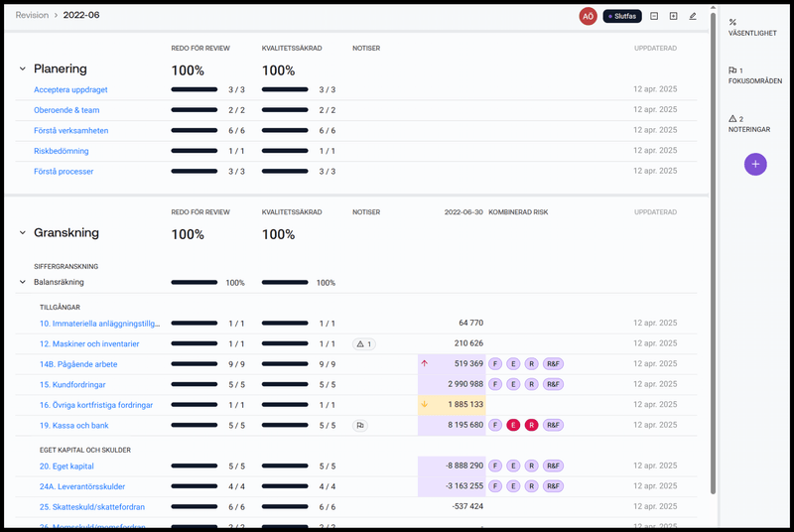Click F risk chip on Leverantörsskulder row
The image size is (794, 532).
pyautogui.click(x=495, y=486)
